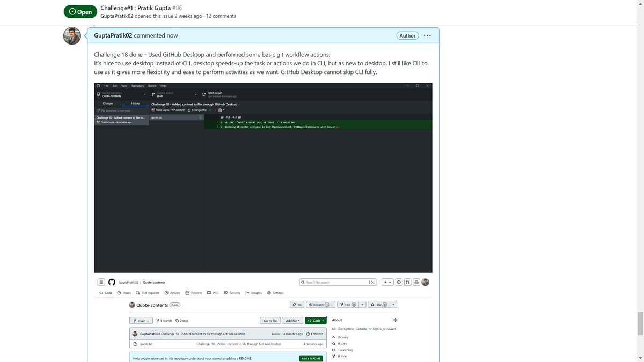
Task: Open the '1 branch' link
Action: point(164,321)
